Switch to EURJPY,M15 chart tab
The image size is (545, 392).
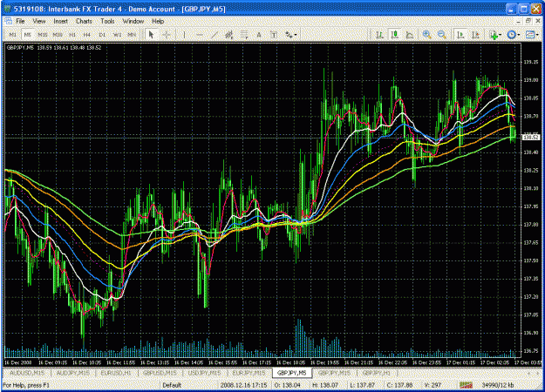249,373
